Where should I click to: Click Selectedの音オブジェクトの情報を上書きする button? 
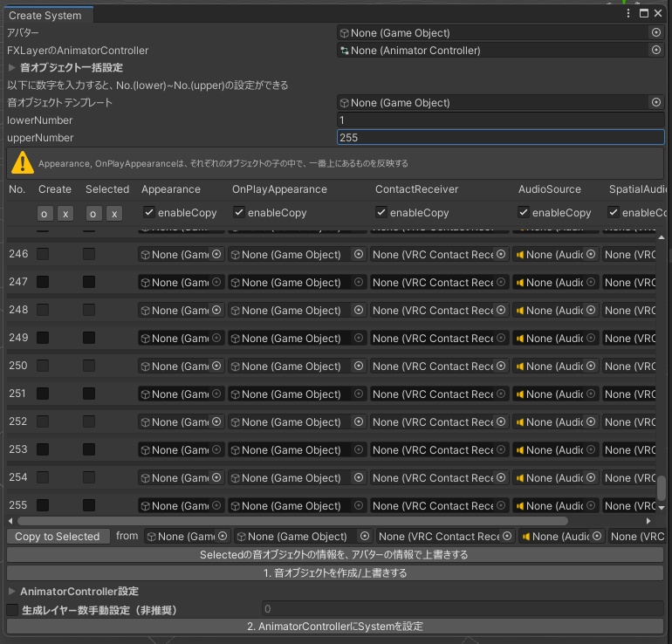coord(335,555)
